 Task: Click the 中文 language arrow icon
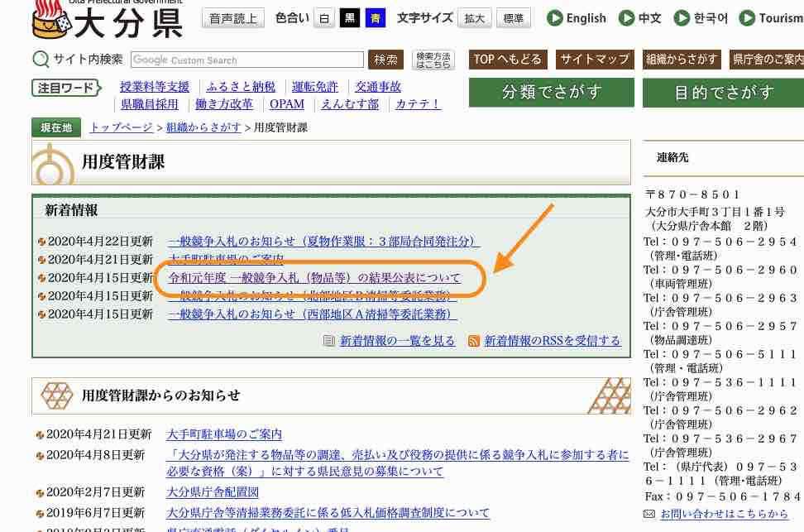click(626, 18)
